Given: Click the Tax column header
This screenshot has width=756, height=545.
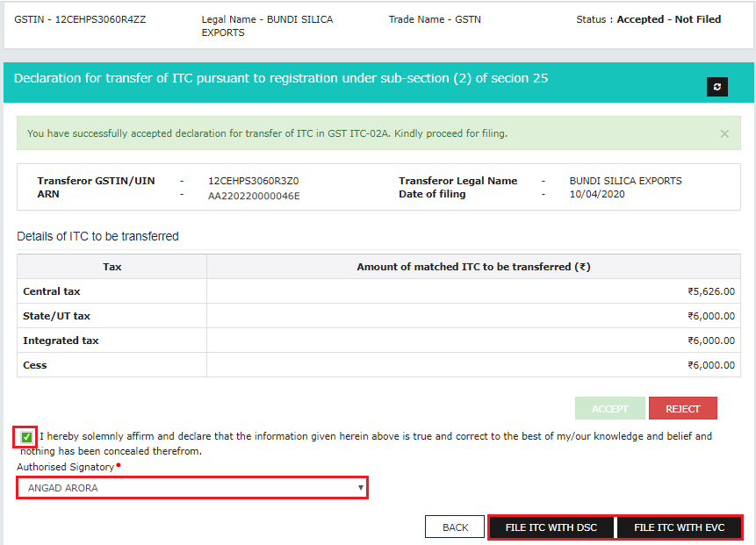Looking at the screenshot, I should coord(112,267).
